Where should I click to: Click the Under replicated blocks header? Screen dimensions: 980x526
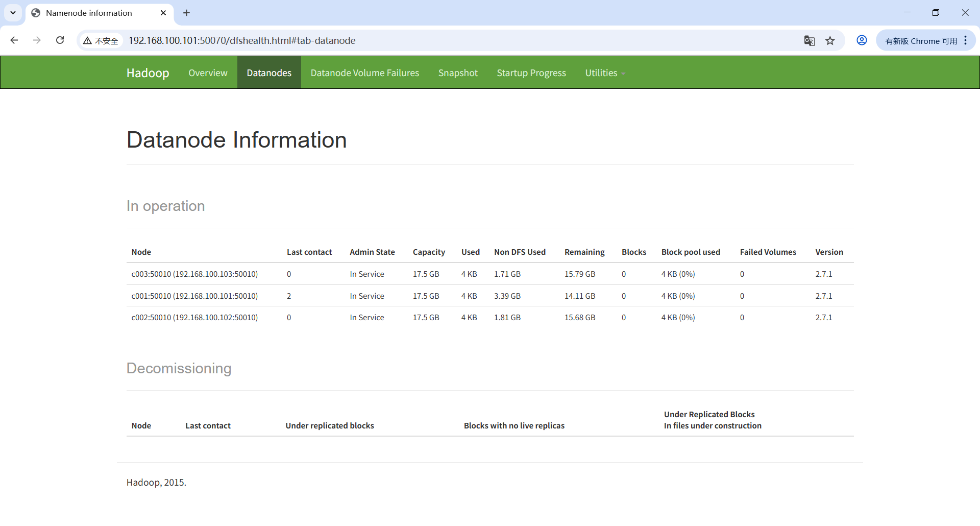tap(330, 426)
